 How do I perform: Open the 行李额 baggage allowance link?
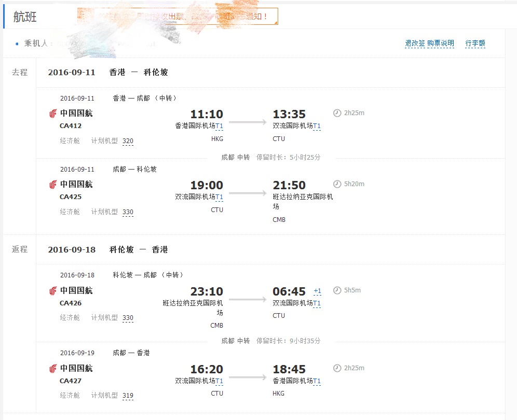pos(475,43)
